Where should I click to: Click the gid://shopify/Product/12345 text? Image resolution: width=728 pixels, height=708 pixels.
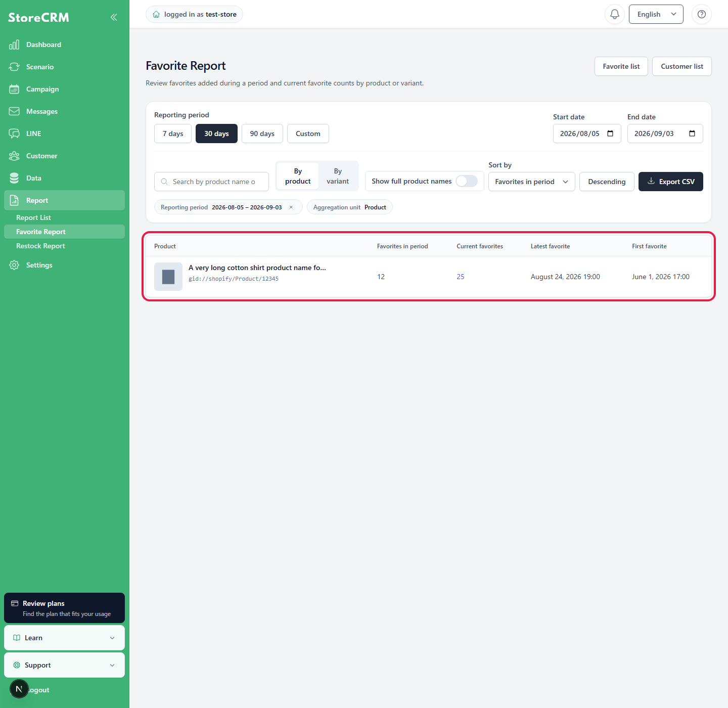(234, 279)
